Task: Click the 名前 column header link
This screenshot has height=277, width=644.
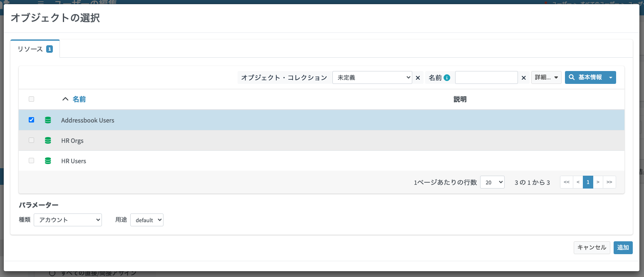Action: pos(79,99)
